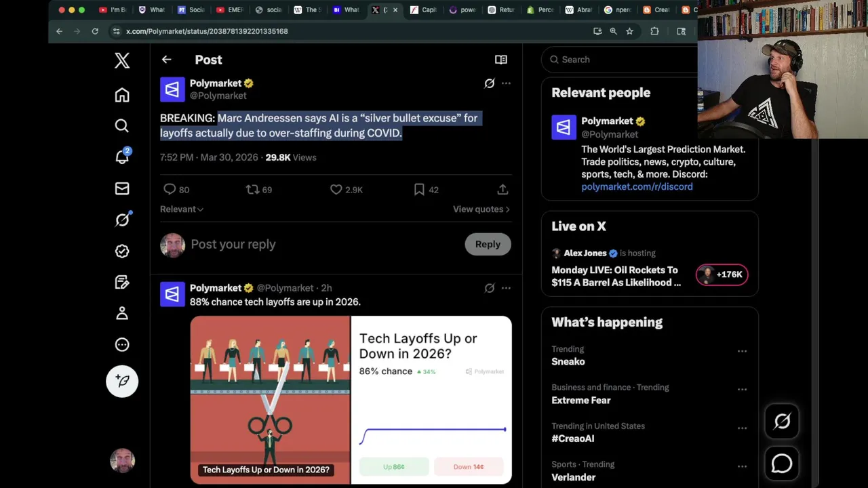The height and width of the screenshot is (488, 868).
Task: Go back with the Post arrow
Action: click(x=166, y=60)
